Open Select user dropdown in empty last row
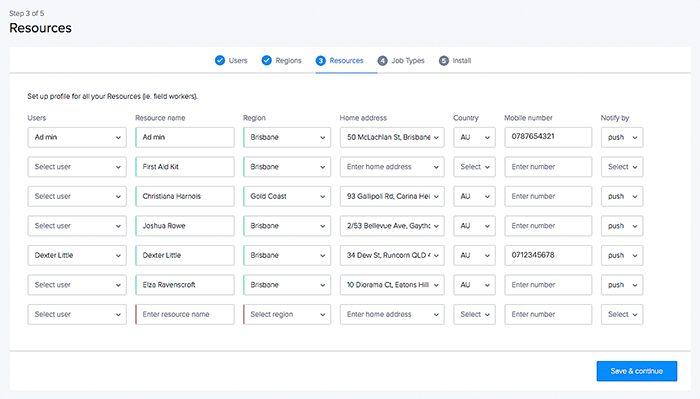Image resolution: width=700 pixels, height=399 pixels. click(77, 314)
